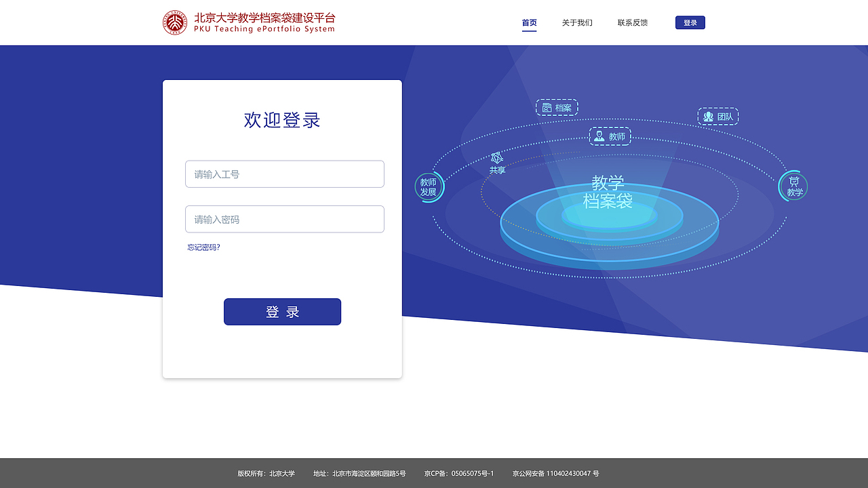The image size is (868, 488).
Task: Select the 档案 archive icon on the orbit
Action: pos(557,107)
